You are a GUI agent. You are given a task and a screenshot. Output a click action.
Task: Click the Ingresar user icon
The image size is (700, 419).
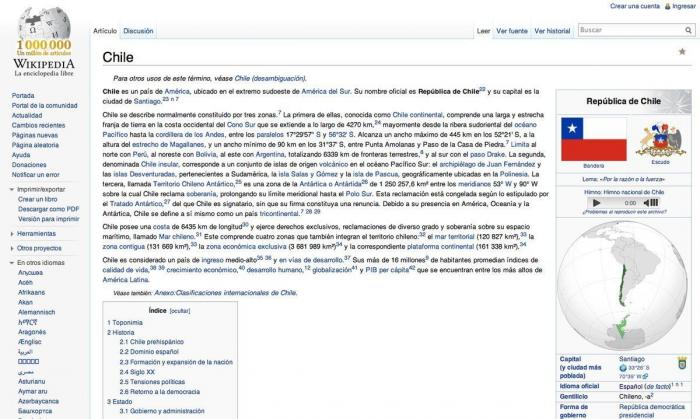(x=667, y=6)
